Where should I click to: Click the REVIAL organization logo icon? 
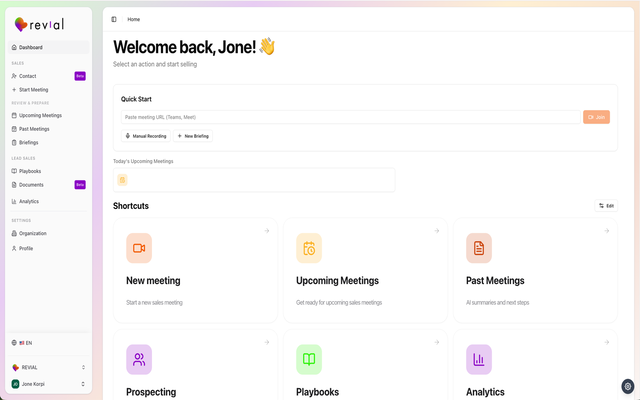pyautogui.click(x=16, y=367)
